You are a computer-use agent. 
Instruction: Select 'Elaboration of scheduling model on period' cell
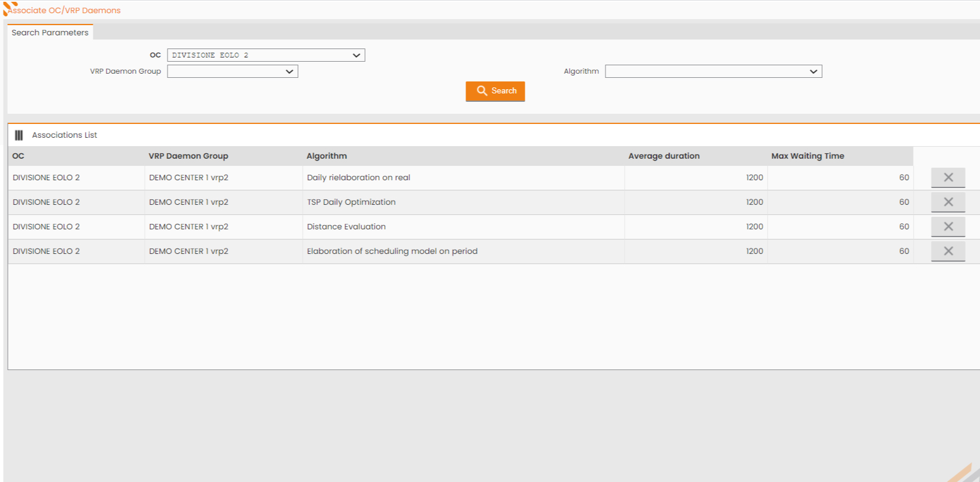click(464, 251)
